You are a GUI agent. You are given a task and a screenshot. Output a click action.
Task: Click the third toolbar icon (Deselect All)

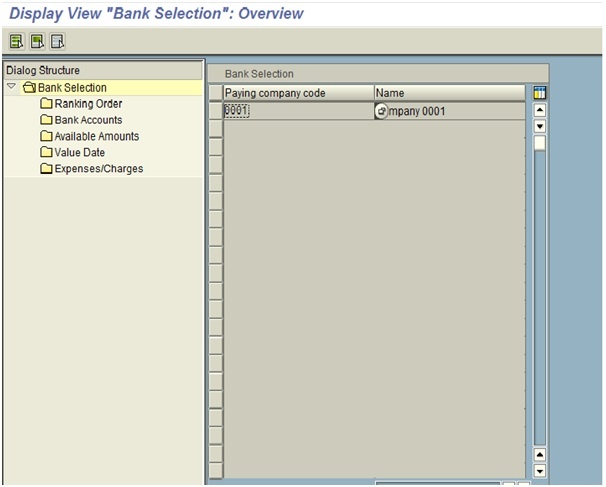click(57, 41)
